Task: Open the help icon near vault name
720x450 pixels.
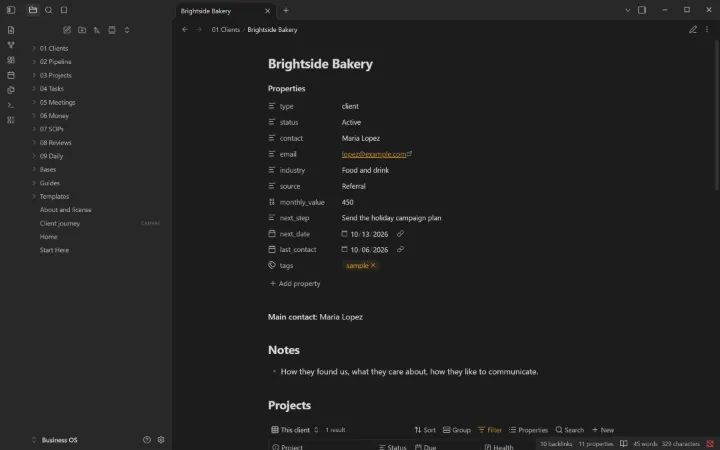Action: (147, 440)
